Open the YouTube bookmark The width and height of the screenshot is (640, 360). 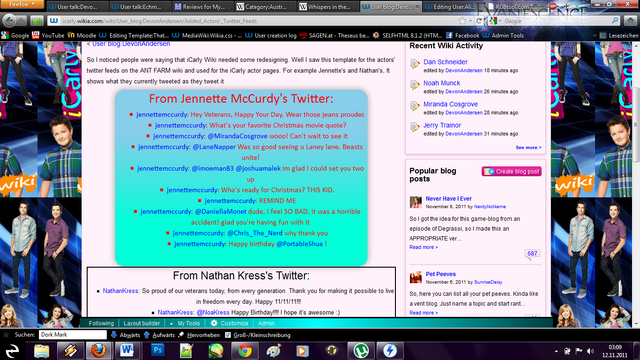[48, 36]
